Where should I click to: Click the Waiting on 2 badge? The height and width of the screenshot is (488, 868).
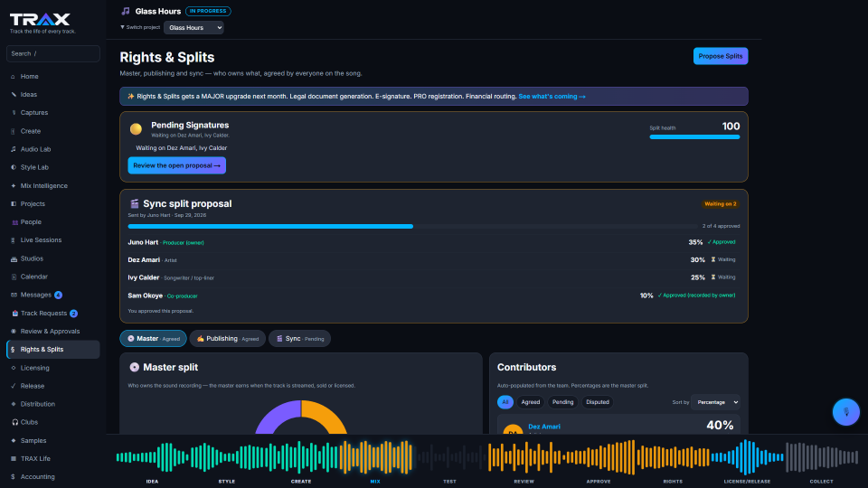[721, 204]
